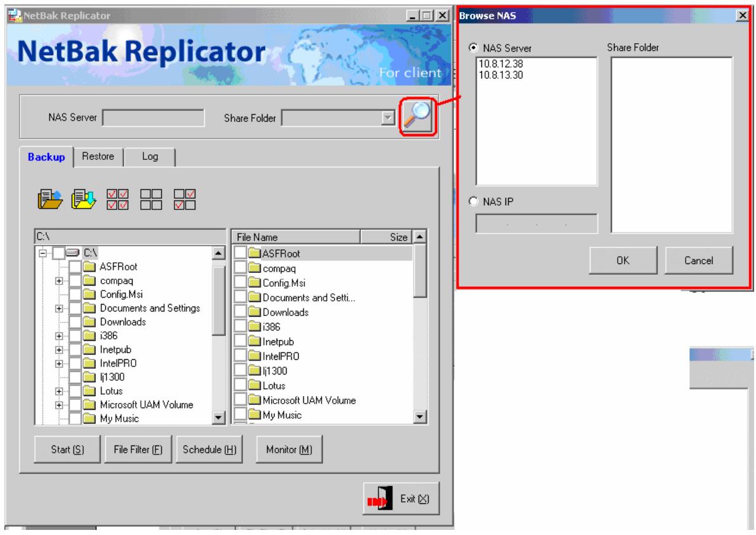Click Cancel in Browse NAS dialog

pyautogui.click(x=699, y=260)
